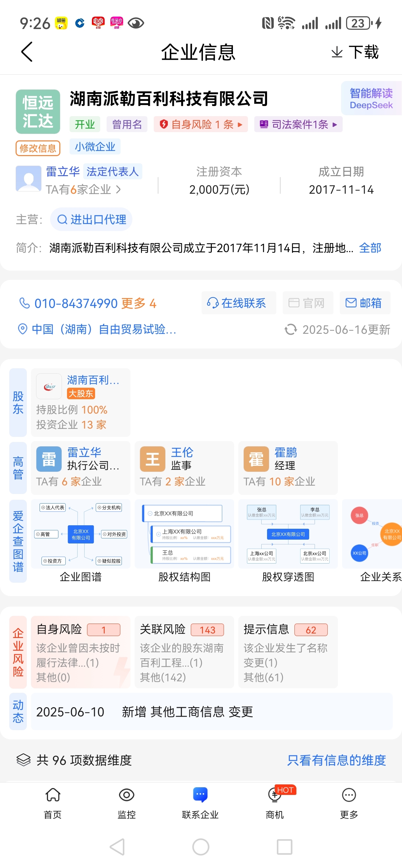The image size is (402, 868).
Task: Tap the 小微企业 tag
Action: (95, 147)
